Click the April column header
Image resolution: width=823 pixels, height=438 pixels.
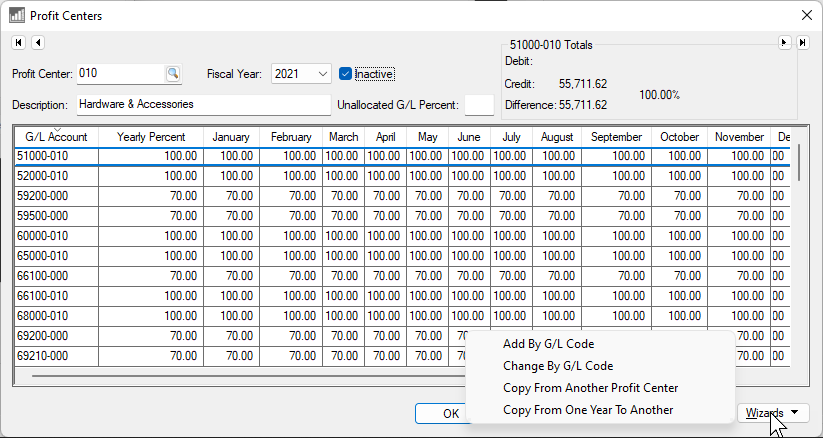pyautogui.click(x=385, y=137)
